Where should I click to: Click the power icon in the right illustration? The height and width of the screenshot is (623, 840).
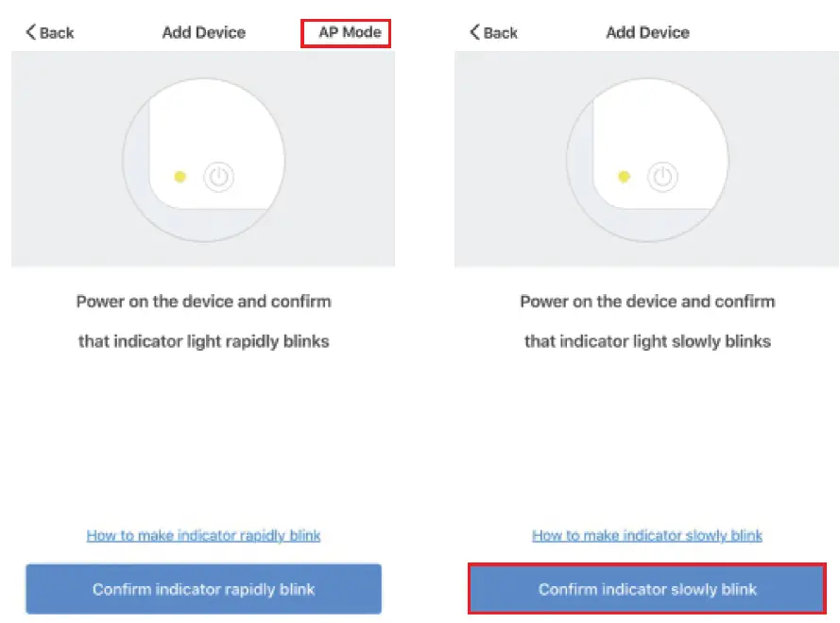[662, 177]
